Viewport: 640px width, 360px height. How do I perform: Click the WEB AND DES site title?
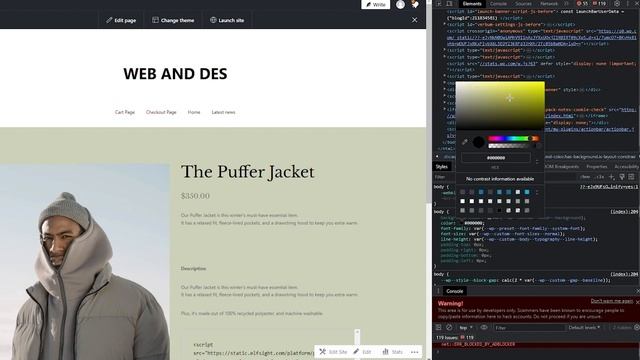click(x=175, y=74)
